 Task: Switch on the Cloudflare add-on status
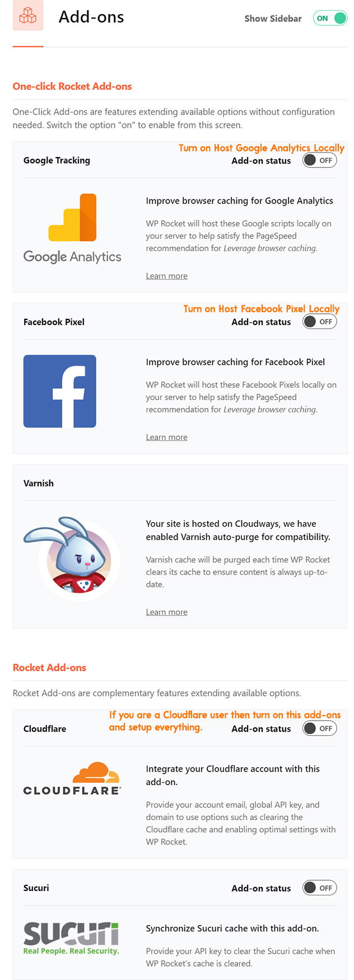click(x=320, y=728)
